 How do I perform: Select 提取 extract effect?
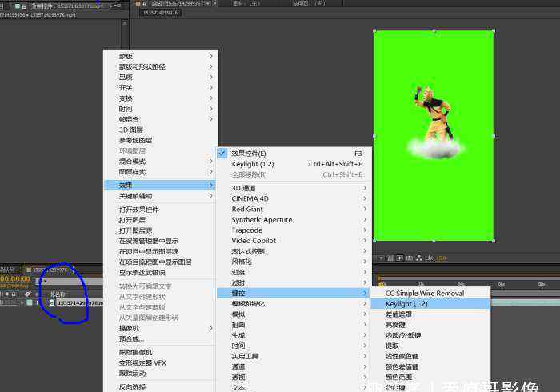coord(430,346)
